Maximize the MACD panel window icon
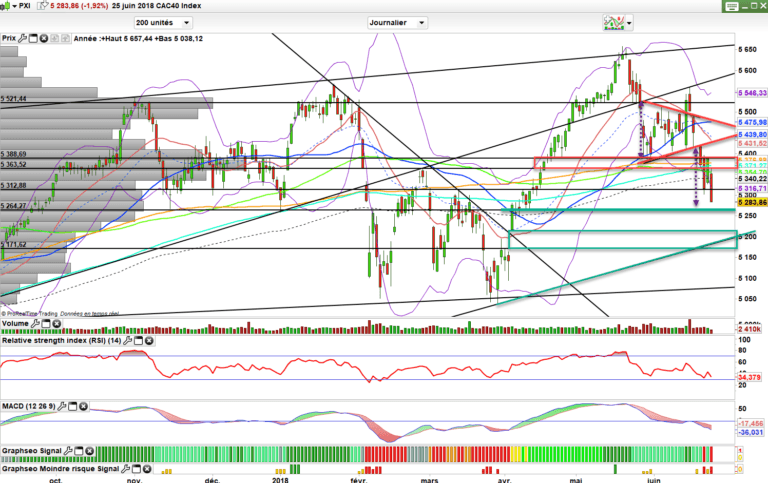Screen dimensions: 768x483 pos(72,405)
